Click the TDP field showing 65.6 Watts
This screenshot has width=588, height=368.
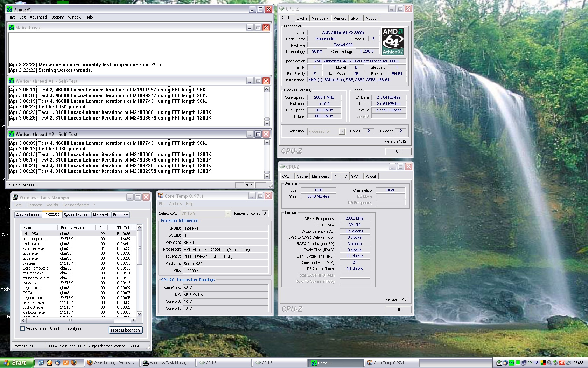pos(225,295)
